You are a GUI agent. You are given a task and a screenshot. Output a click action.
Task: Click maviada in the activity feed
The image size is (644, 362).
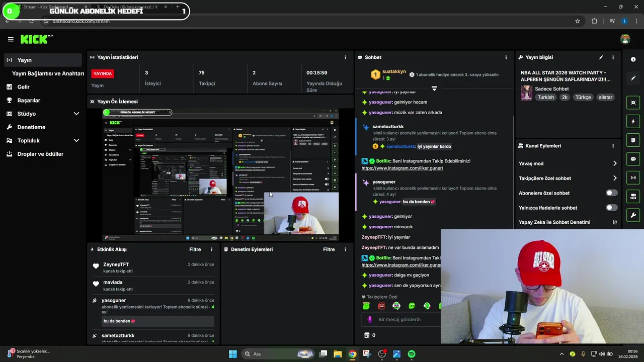113,283
